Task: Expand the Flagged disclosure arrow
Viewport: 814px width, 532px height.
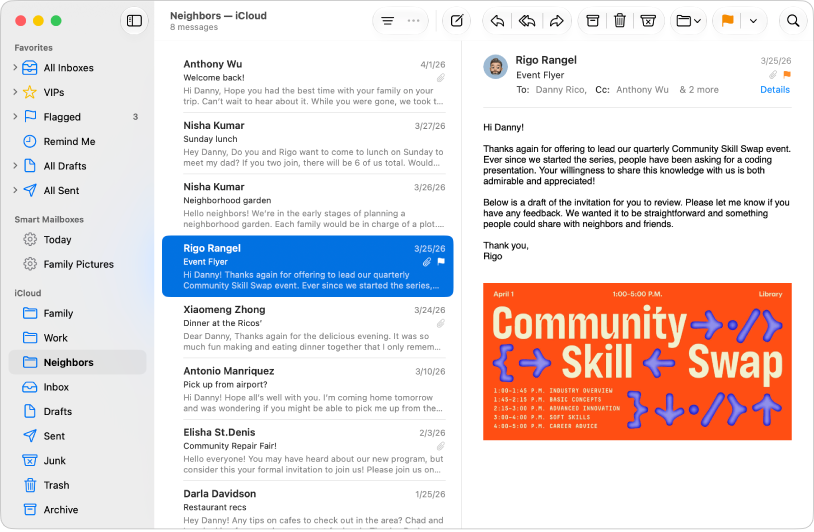Action: coord(15,116)
